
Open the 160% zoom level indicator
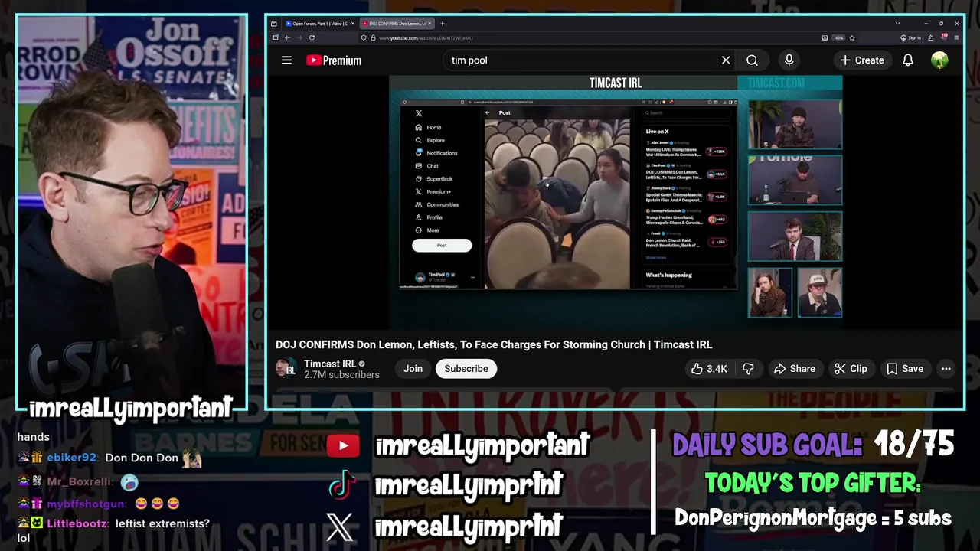pyautogui.click(x=838, y=37)
